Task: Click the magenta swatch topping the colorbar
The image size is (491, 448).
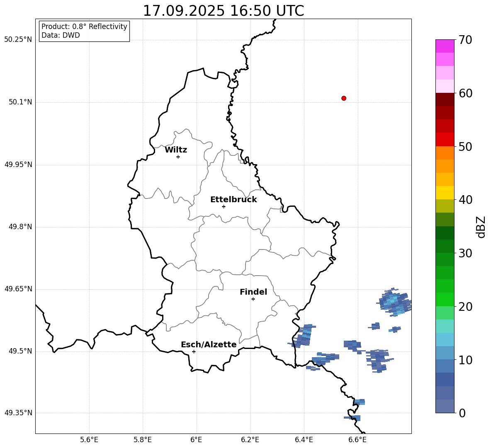Action: [x=445, y=46]
